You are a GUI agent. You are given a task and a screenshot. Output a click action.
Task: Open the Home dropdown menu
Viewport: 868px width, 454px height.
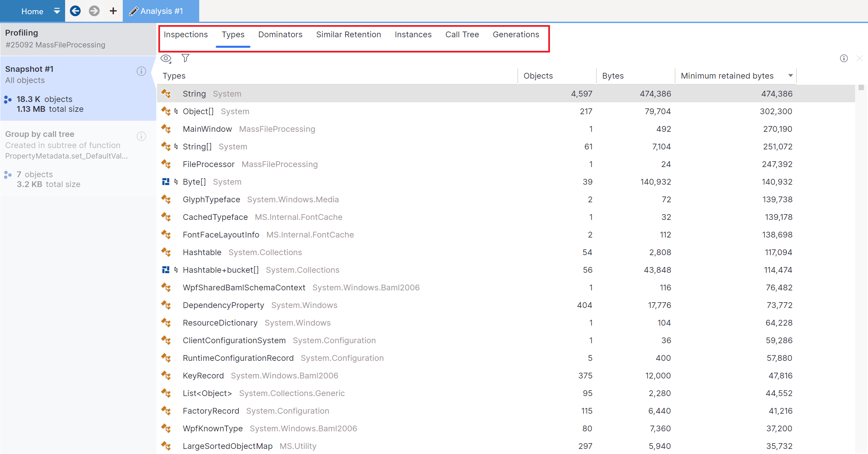pos(57,11)
